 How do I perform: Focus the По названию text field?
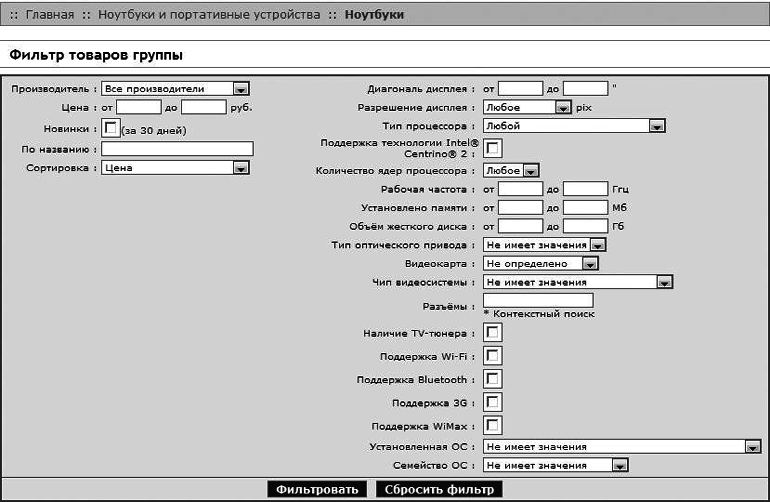(177, 149)
